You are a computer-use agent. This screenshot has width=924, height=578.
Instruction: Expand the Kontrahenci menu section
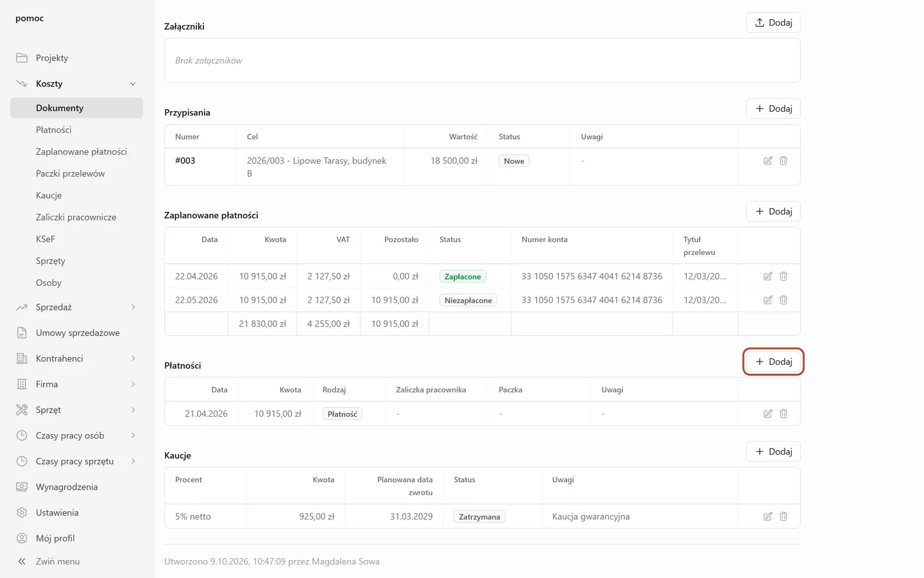coord(133,358)
